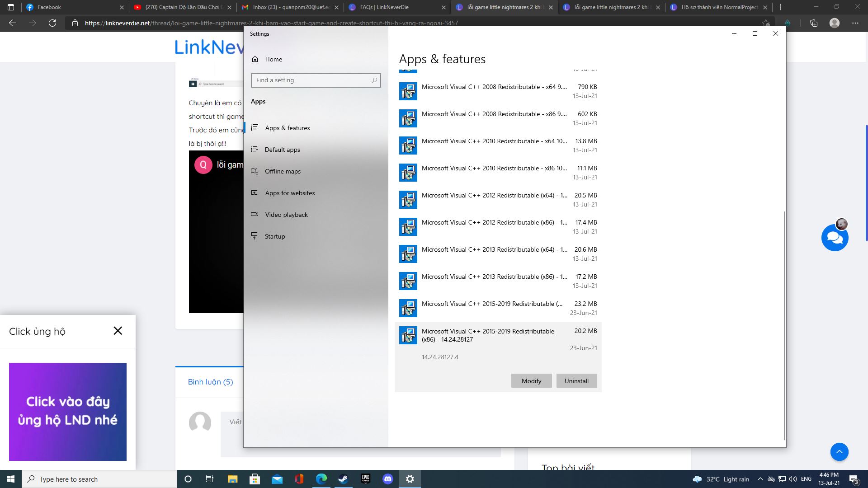Click the Startup sidebar icon
This screenshot has height=488, width=868.
255,236
